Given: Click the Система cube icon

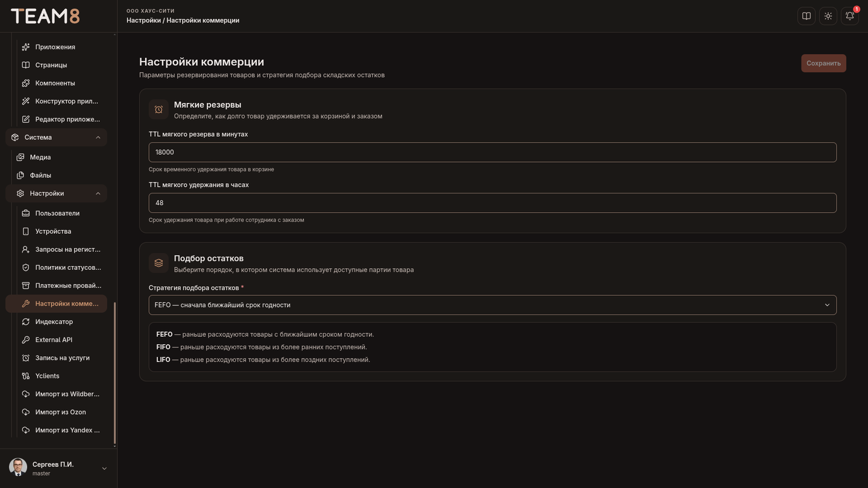Looking at the screenshot, I should tap(15, 137).
